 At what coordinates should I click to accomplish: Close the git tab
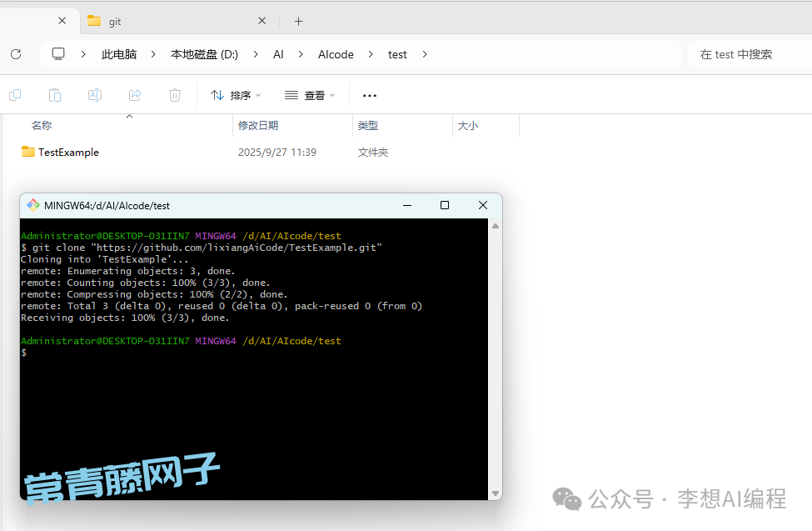[262, 21]
